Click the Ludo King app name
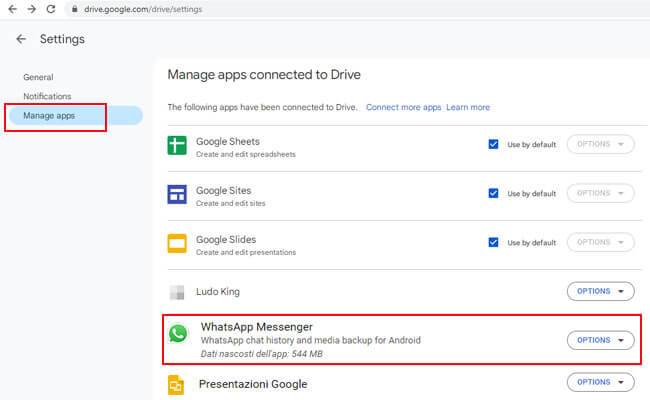This screenshot has width=650, height=400. (218, 292)
